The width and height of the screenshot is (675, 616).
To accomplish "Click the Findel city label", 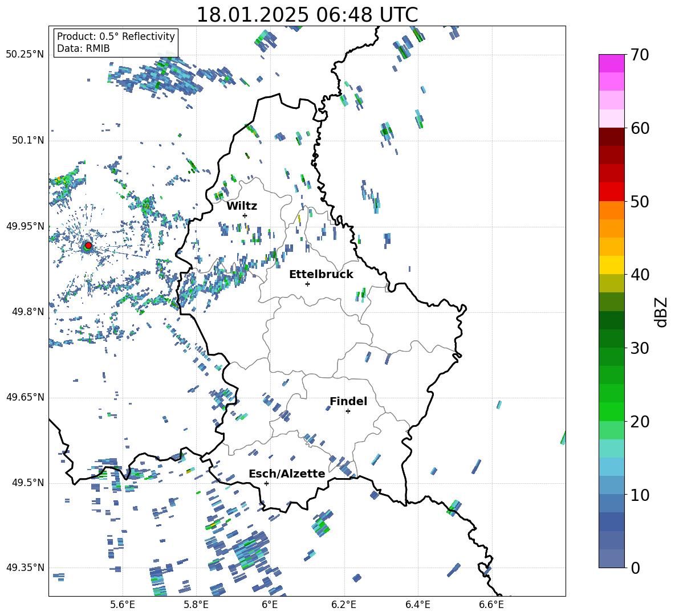I will 348,401.
